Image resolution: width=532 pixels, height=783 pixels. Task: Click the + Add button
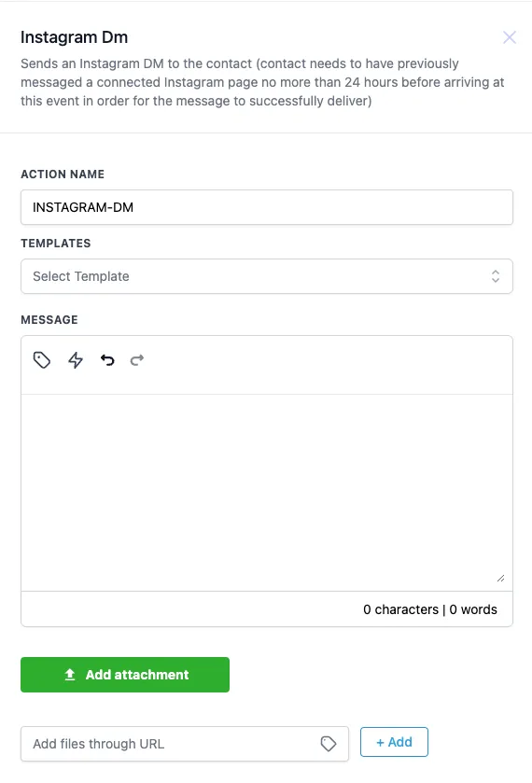(394, 742)
